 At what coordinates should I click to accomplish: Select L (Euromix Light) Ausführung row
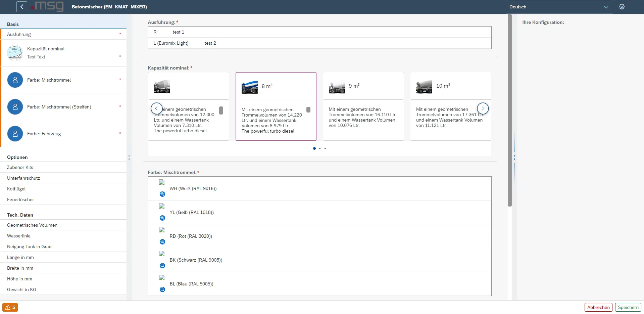click(x=319, y=43)
